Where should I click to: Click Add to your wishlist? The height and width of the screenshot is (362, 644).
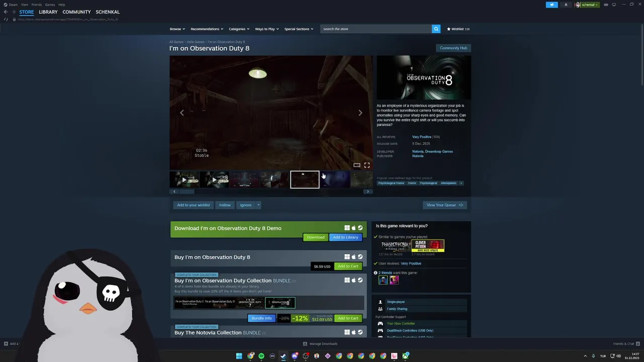[x=193, y=205]
